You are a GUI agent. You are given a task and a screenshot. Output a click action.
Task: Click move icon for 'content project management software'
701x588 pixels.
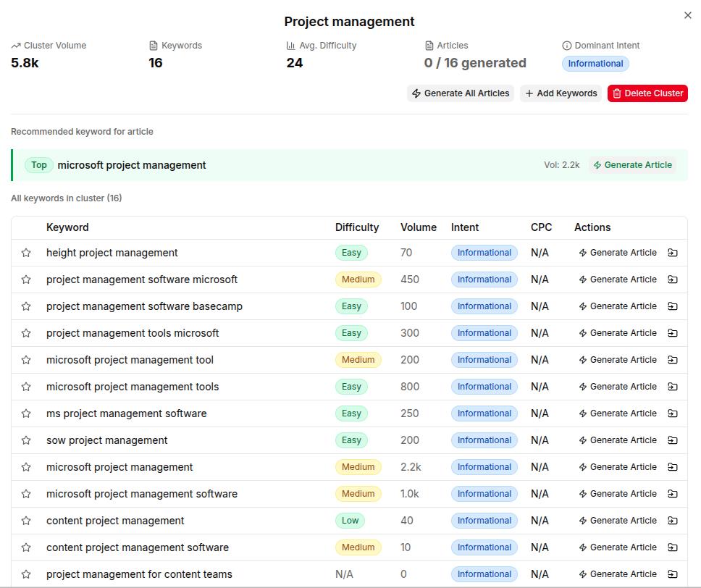(x=672, y=547)
